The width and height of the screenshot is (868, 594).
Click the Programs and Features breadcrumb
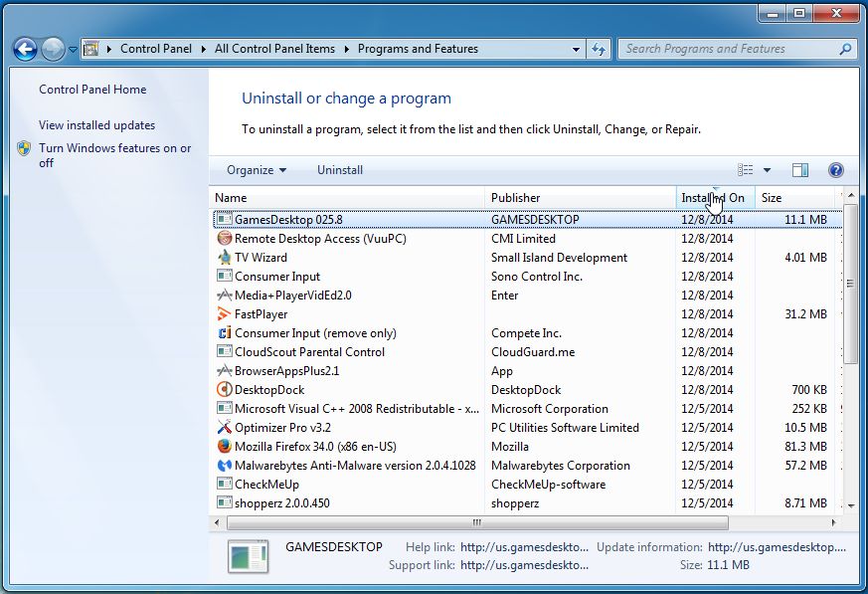point(418,49)
